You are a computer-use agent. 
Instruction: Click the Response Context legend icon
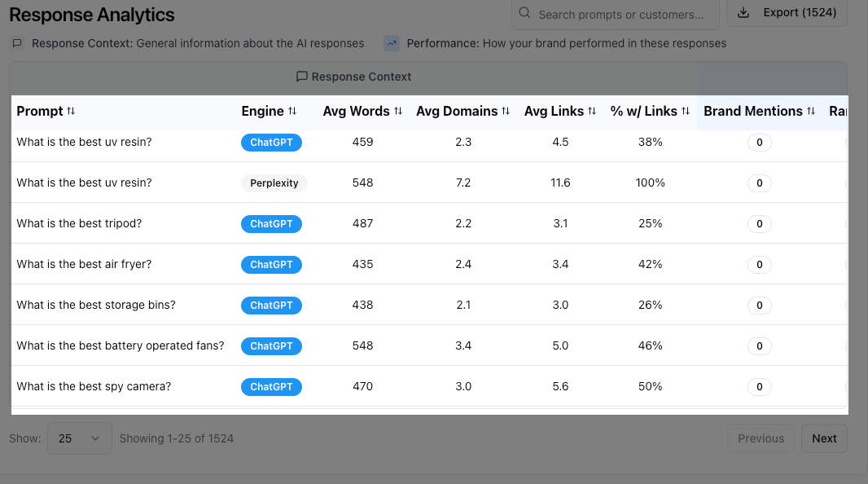click(x=17, y=43)
